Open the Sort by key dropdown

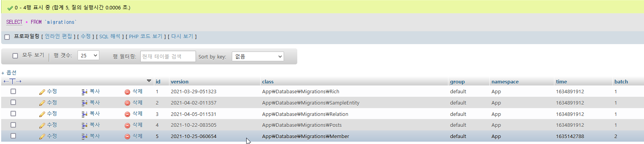point(258,57)
